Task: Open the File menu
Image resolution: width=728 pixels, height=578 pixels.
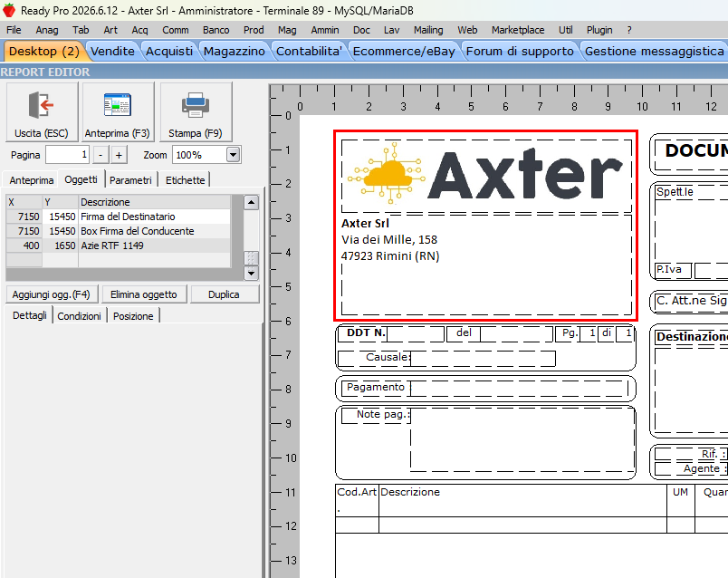Action: 14,30
